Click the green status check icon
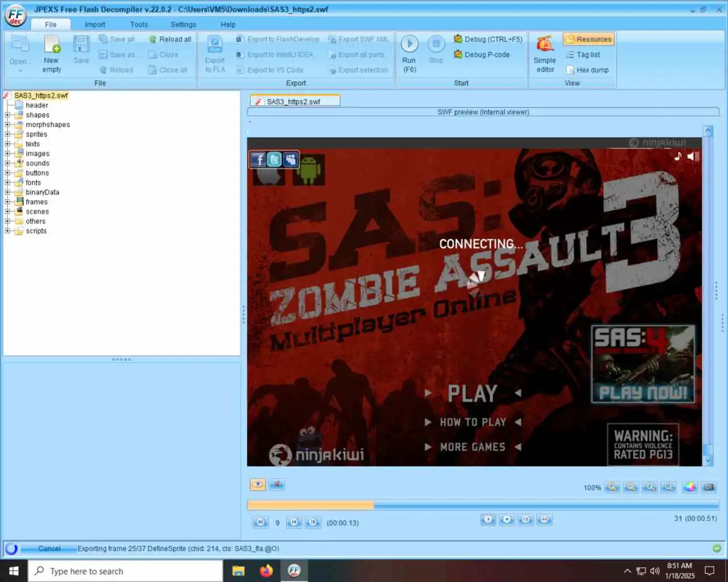Screen dimensions: 728x582 click(x=717, y=548)
